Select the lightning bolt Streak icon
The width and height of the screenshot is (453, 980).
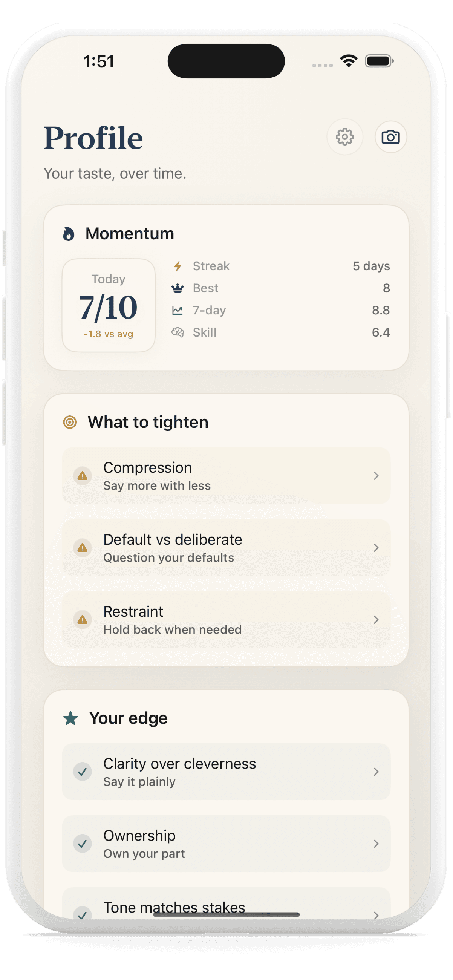pyautogui.click(x=178, y=266)
